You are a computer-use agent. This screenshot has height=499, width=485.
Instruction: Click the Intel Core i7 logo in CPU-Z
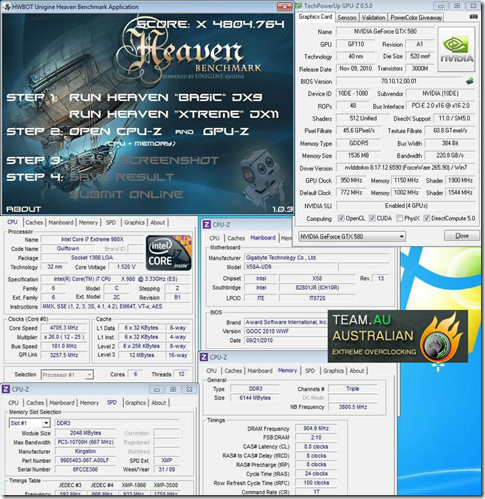pyautogui.click(x=169, y=252)
